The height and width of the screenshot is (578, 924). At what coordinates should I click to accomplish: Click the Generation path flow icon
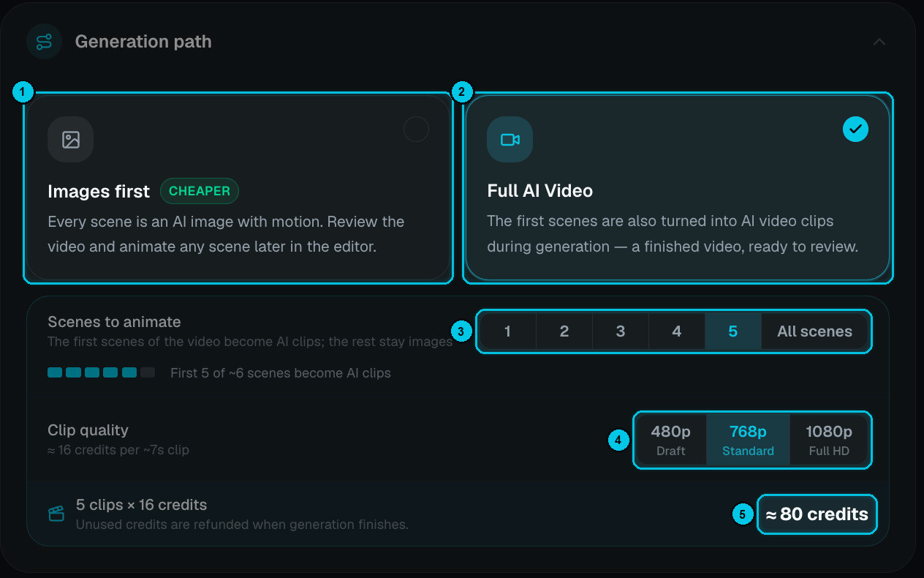point(44,42)
